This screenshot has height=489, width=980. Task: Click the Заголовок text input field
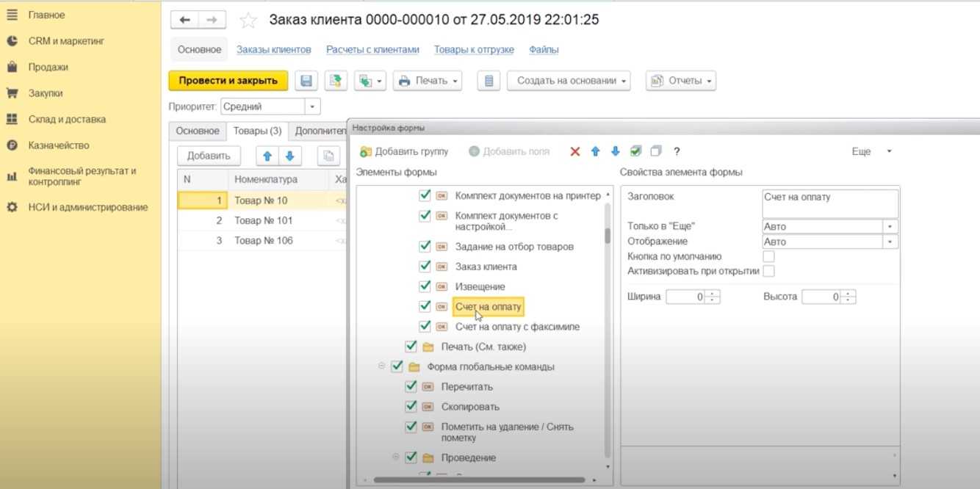[830, 203]
